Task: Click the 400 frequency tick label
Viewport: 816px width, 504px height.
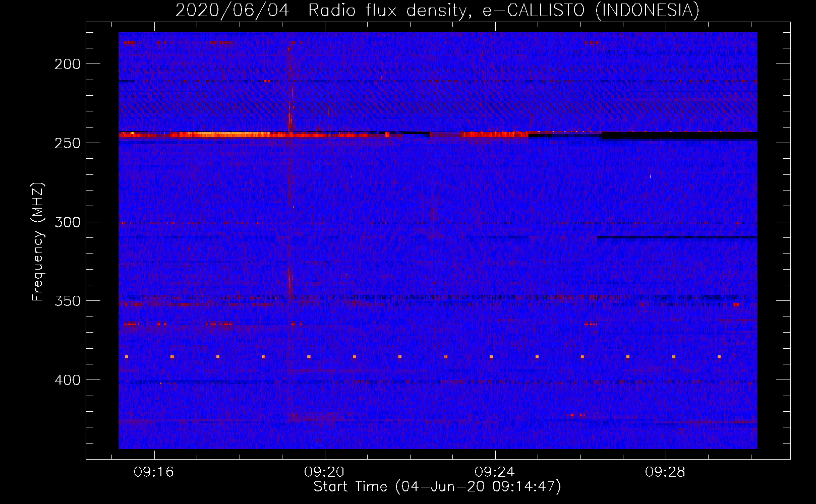Action: tap(68, 380)
